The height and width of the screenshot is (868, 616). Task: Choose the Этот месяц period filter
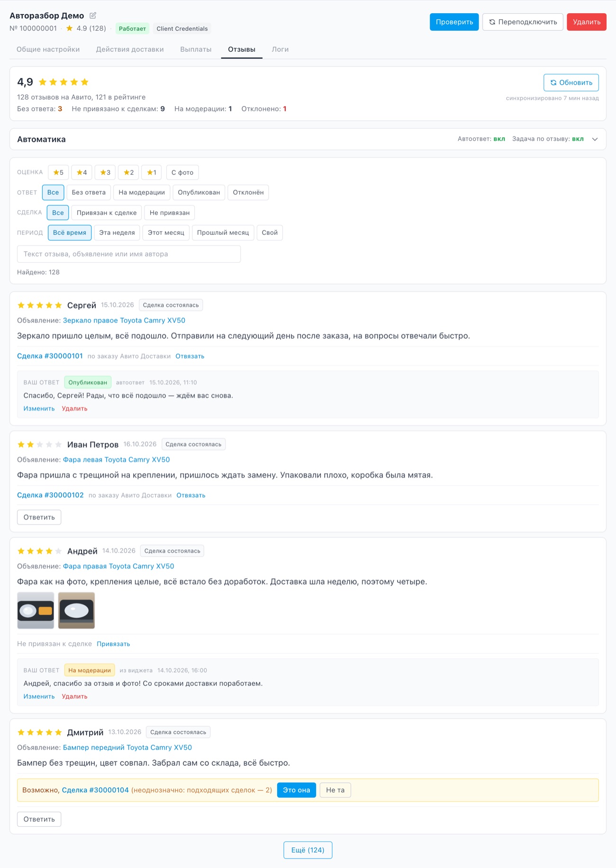coord(166,233)
